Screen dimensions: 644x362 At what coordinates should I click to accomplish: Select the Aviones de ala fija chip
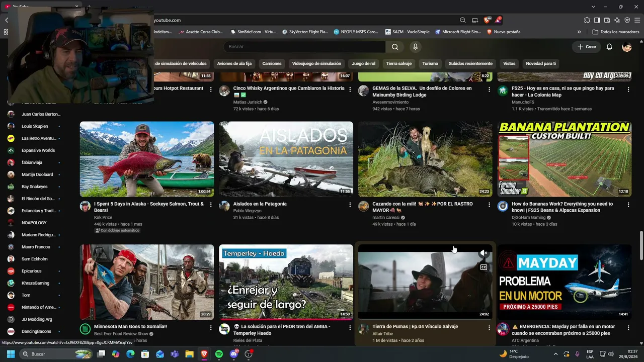(234, 64)
